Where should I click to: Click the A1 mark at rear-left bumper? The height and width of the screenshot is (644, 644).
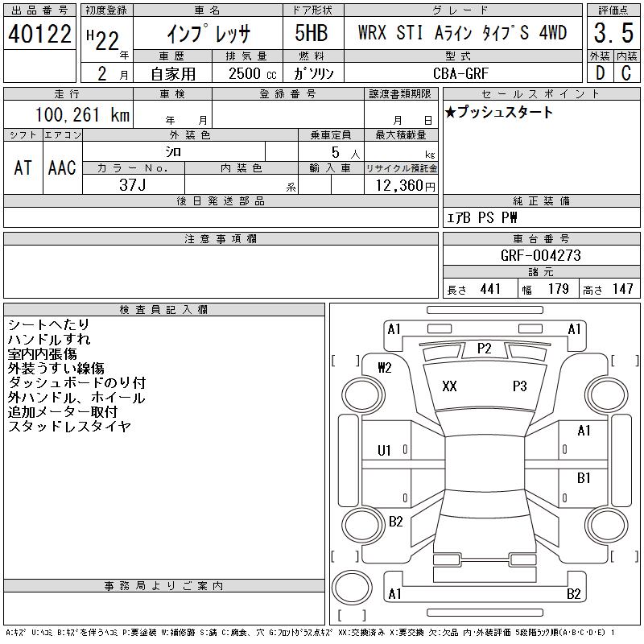tap(394, 594)
